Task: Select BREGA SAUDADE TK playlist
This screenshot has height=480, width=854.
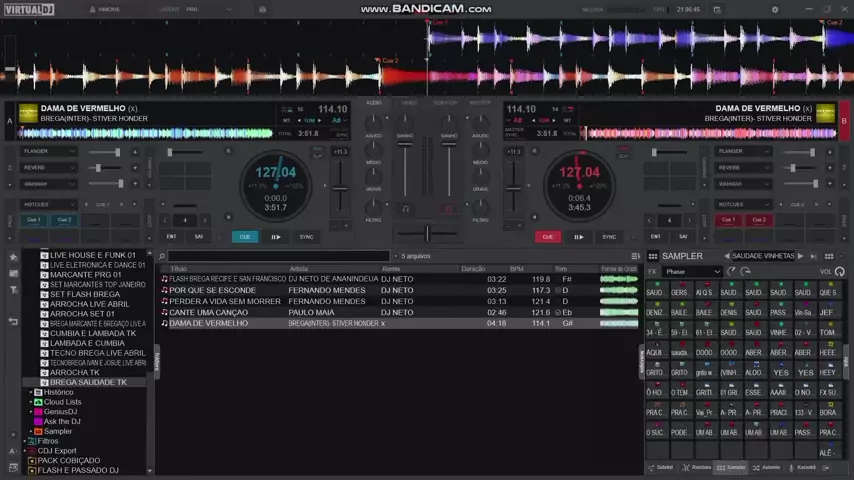Action: pyautogui.click(x=88, y=382)
